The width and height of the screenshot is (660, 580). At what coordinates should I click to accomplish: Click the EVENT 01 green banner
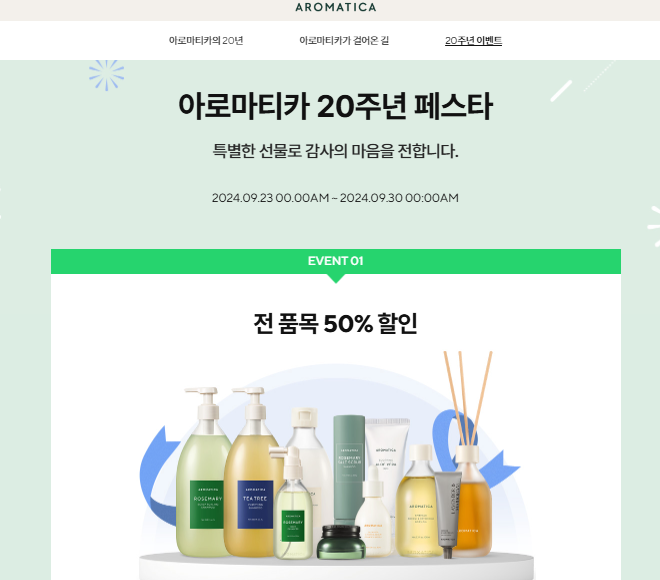(336, 261)
